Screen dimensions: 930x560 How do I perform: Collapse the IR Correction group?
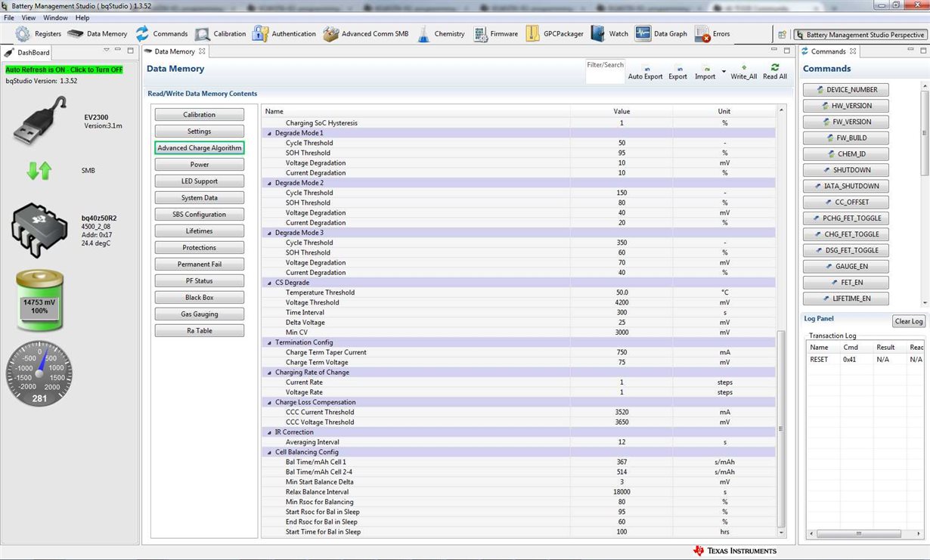(269, 432)
